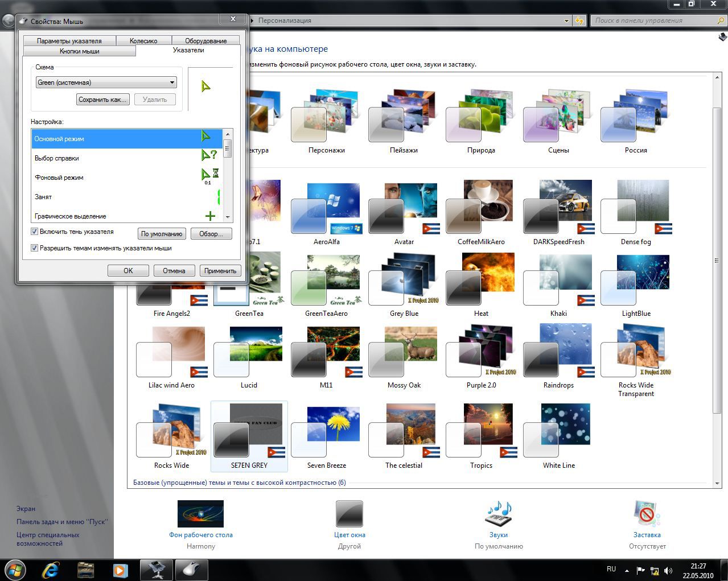
Task: Open the 'Параметры указателя' tab
Action: pos(69,41)
